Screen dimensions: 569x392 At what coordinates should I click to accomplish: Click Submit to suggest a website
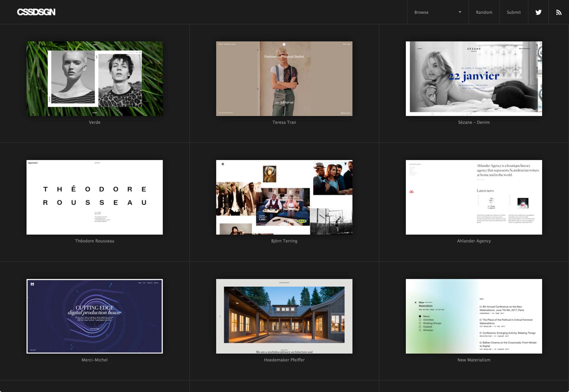pos(514,12)
